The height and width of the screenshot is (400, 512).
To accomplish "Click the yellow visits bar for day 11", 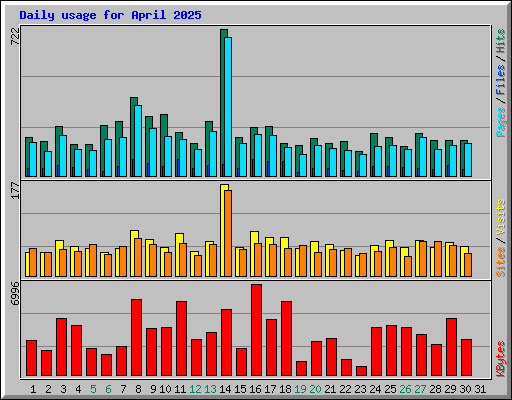I will point(177,255).
